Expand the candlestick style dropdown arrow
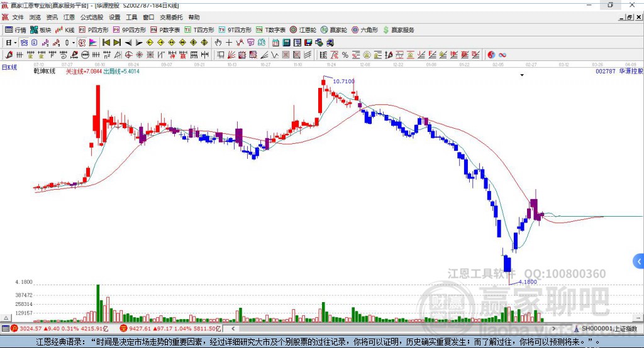This screenshot has height=348, width=644. (x=74, y=43)
